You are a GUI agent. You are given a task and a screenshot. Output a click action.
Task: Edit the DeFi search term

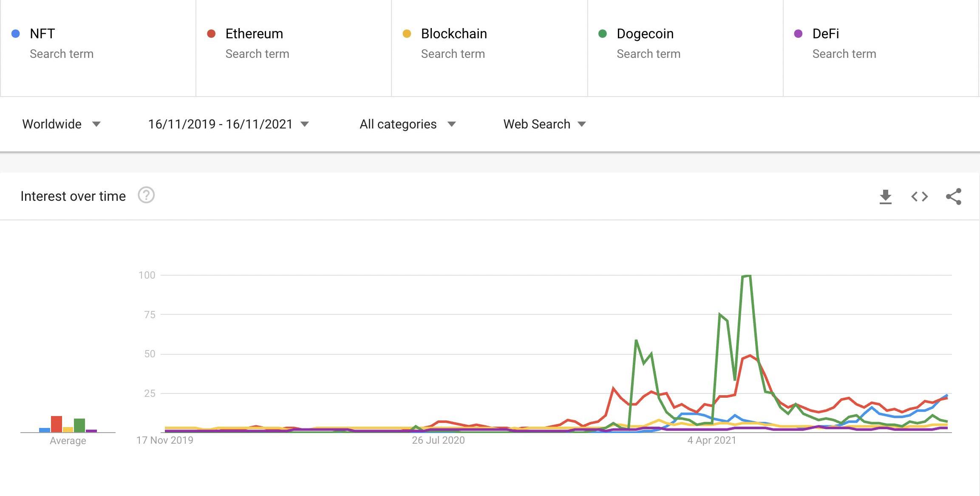coord(825,34)
